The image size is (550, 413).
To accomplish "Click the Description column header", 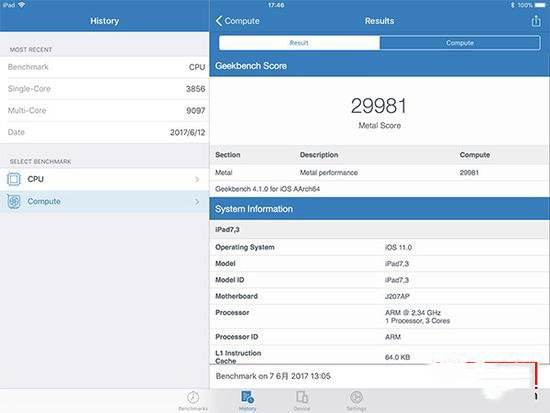I will pyautogui.click(x=319, y=155).
